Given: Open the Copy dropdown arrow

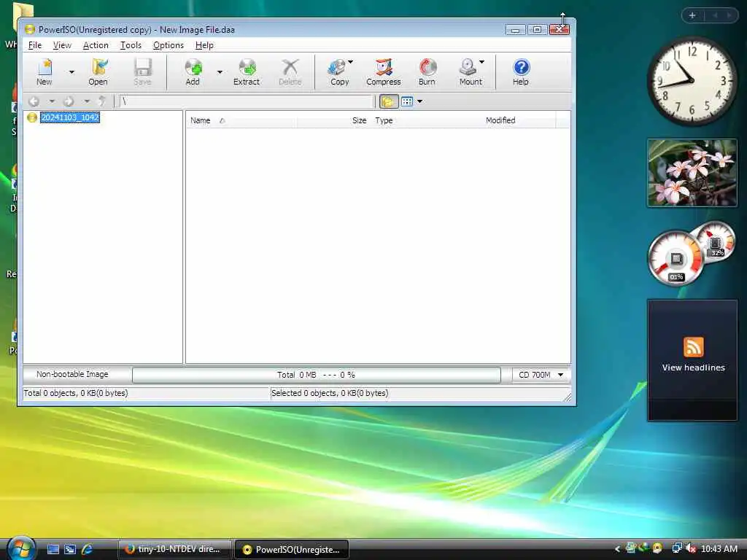Looking at the screenshot, I should pyautogui.click(x=351, y=62).
